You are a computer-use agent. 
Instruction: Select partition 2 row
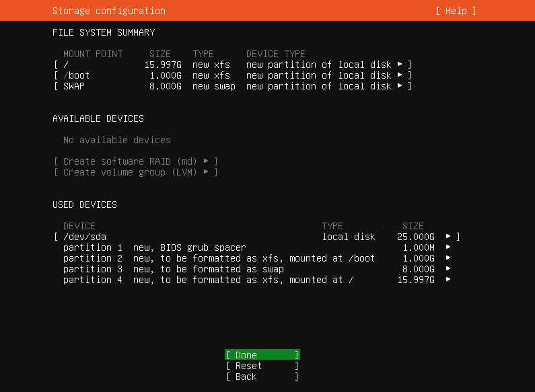[x=257, y=258]
